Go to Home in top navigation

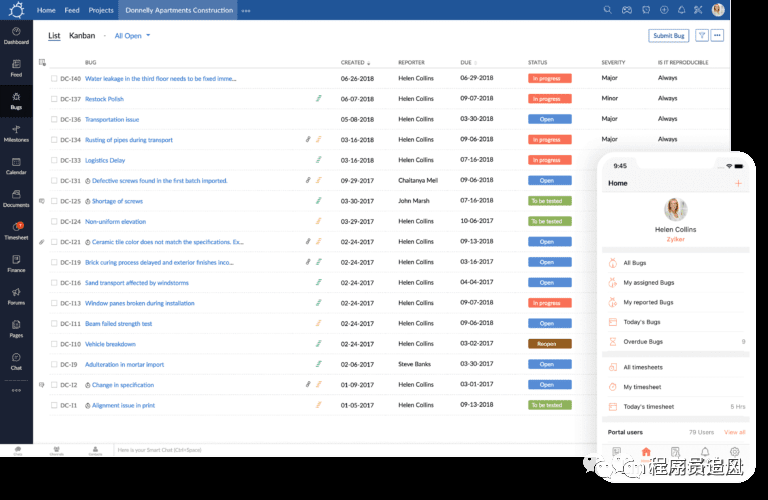(46, 10)
